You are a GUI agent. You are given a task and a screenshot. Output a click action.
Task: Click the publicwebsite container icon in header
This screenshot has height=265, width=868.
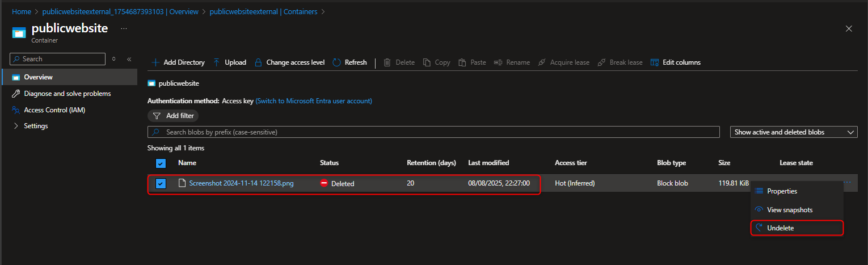pyautogui.click(x=19, y=33)
